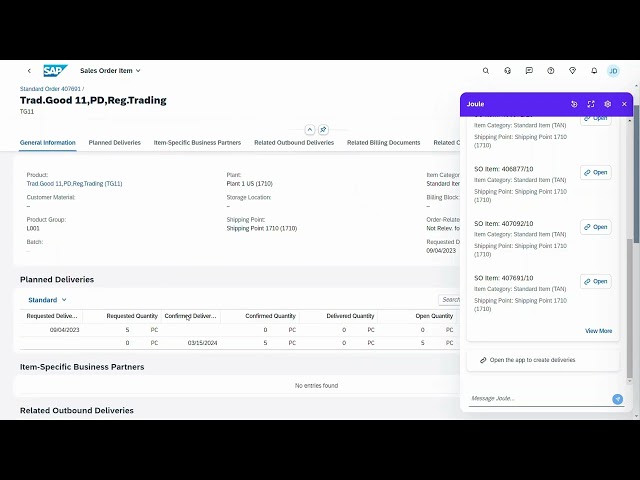Click the Product Group L001 value
Screen dimensions: 640x480
click(33, 229)
